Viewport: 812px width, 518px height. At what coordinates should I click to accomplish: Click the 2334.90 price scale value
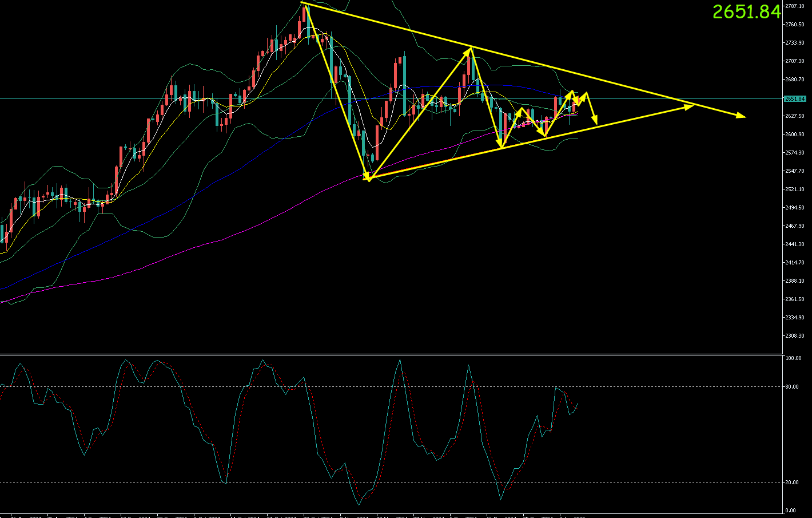coord(795,318)
